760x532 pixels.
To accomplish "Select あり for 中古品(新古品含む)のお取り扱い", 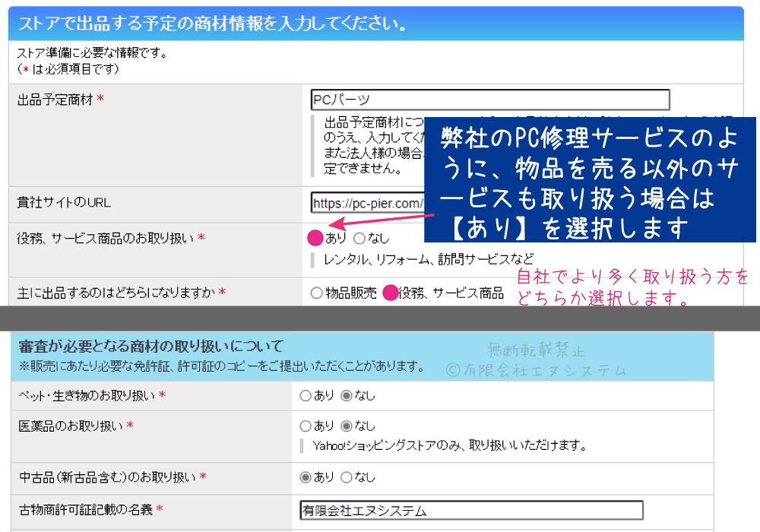I will 306,477.
